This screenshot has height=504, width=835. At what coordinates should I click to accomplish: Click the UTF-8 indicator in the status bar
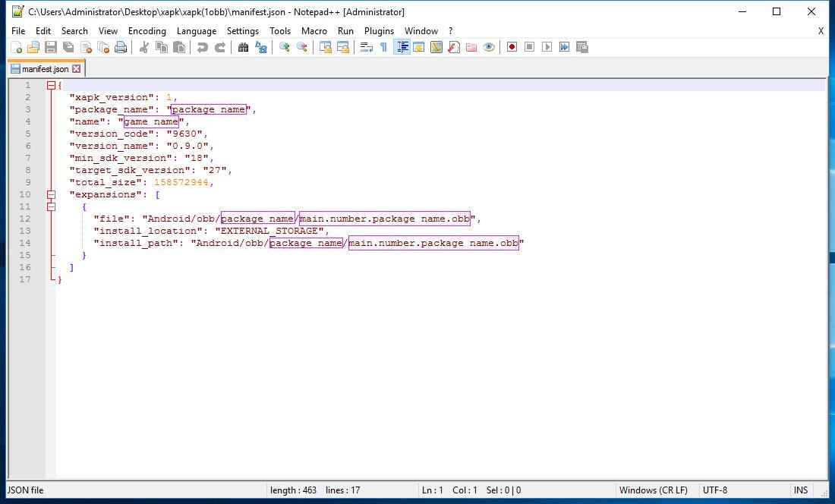(714, 490)
